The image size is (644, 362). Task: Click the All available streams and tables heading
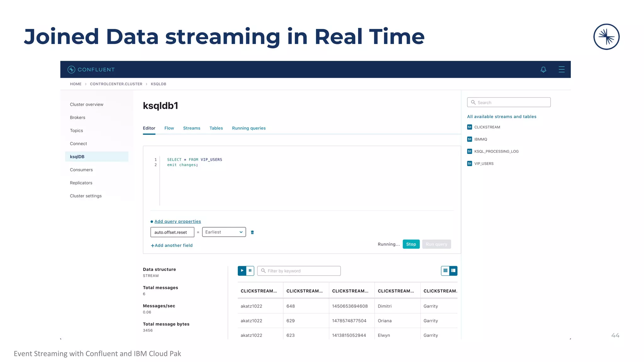point(502,117)
